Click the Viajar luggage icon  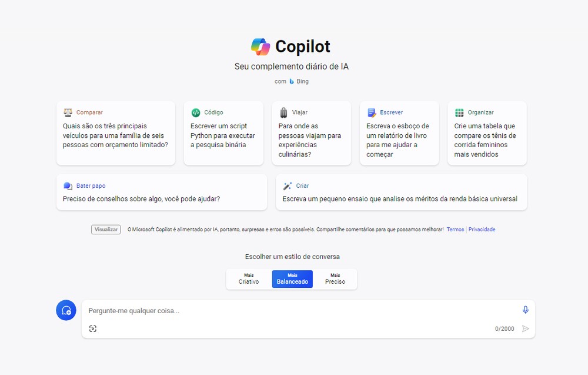(283, 112)
